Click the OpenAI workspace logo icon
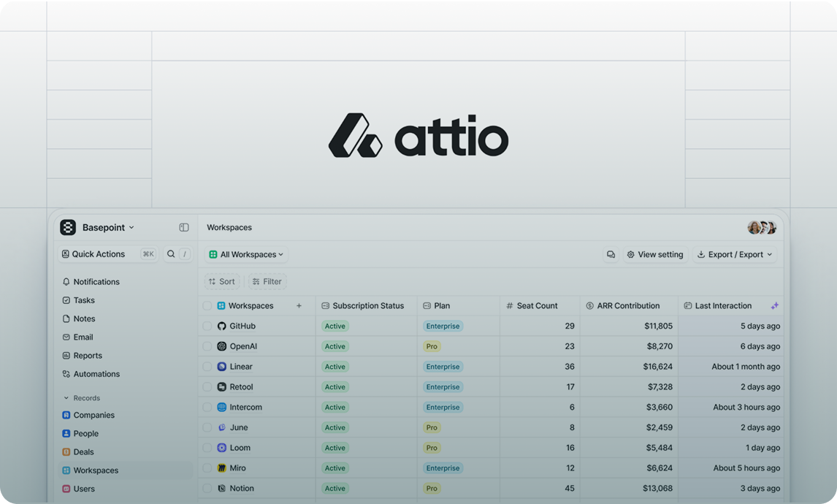Screen dimensions: 837x504 click(x=221, y=345)
